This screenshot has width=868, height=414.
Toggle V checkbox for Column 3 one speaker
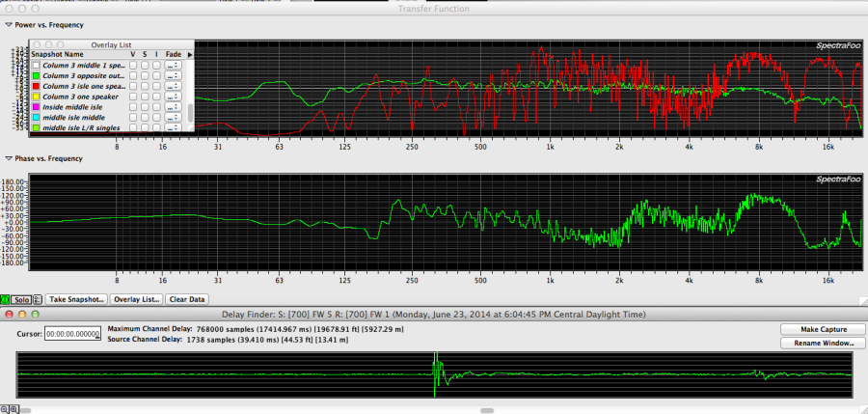tap(134, 97)
